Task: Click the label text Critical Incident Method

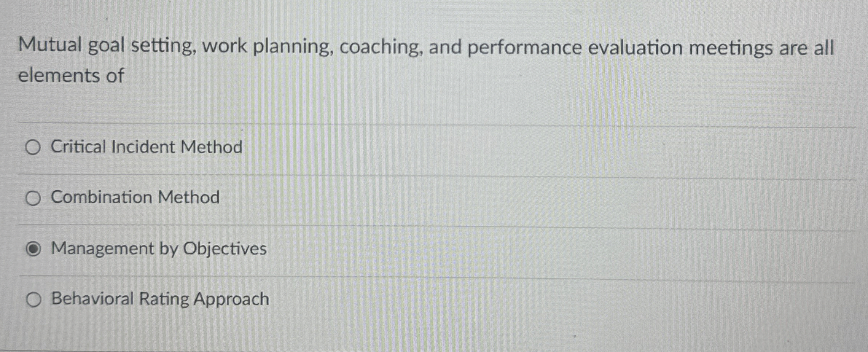Action: (147, 147)
